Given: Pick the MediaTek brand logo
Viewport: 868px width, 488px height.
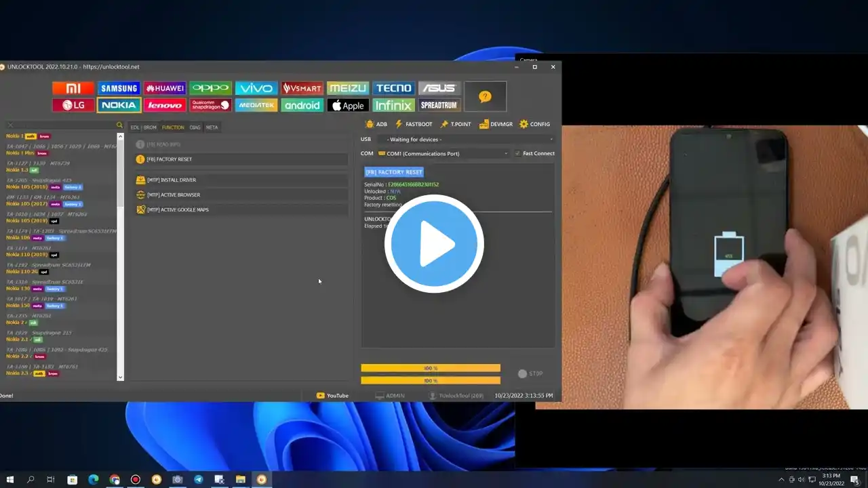Looking at the screenshot, I should point(256,105).
